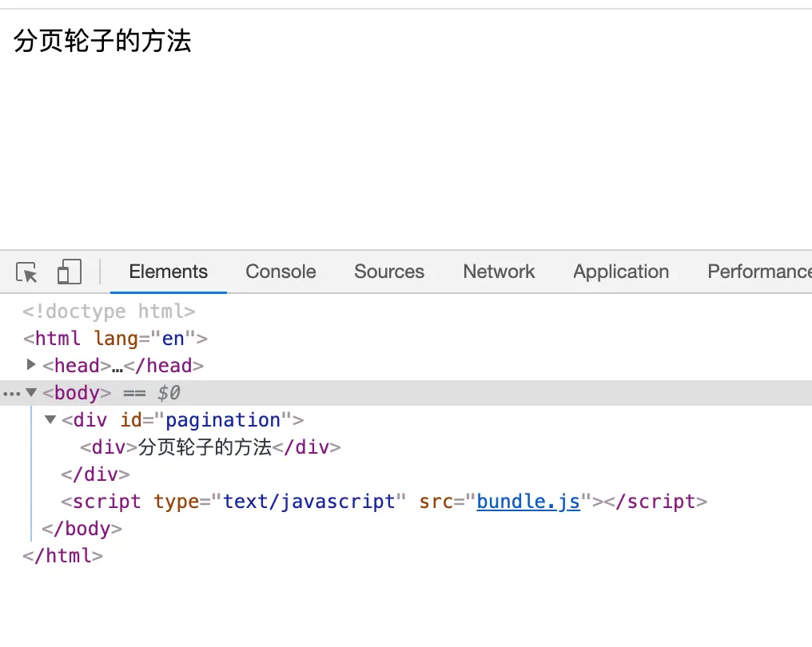The width and height of the screenshot is (812, 647).
Task: Select the Elements tab
Action: [x=169, y=272]
